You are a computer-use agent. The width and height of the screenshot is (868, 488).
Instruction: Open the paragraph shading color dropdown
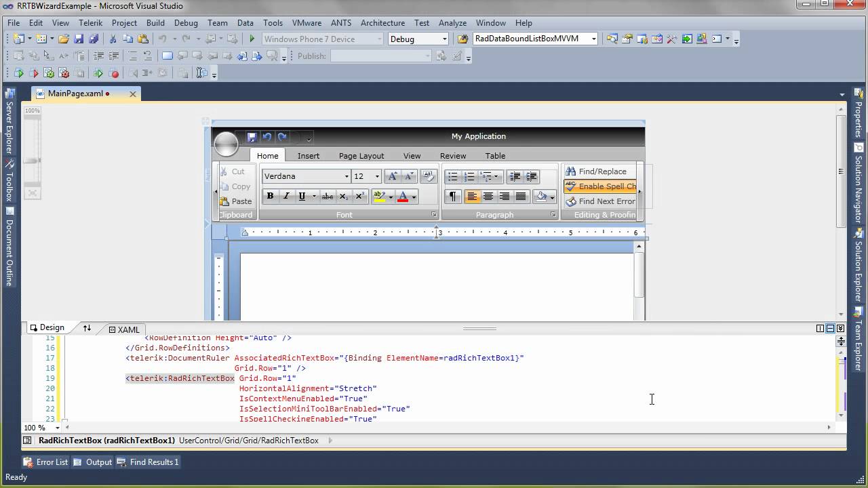coord(552,197)
